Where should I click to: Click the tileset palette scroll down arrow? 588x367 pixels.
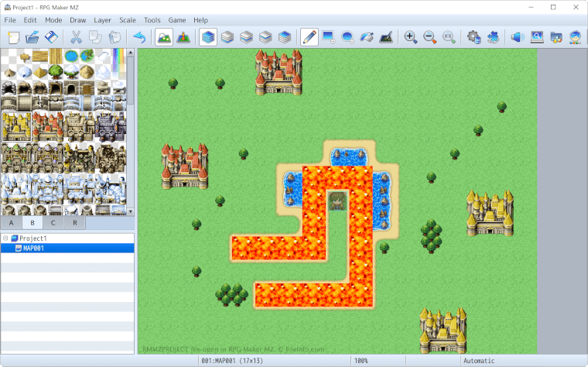tap(131, 211)
